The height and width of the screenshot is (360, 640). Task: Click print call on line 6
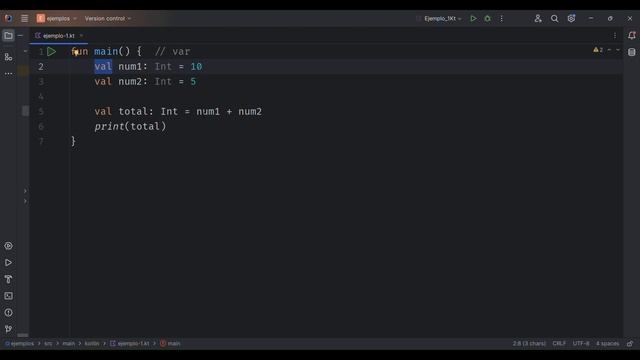[x=109, y=127]
